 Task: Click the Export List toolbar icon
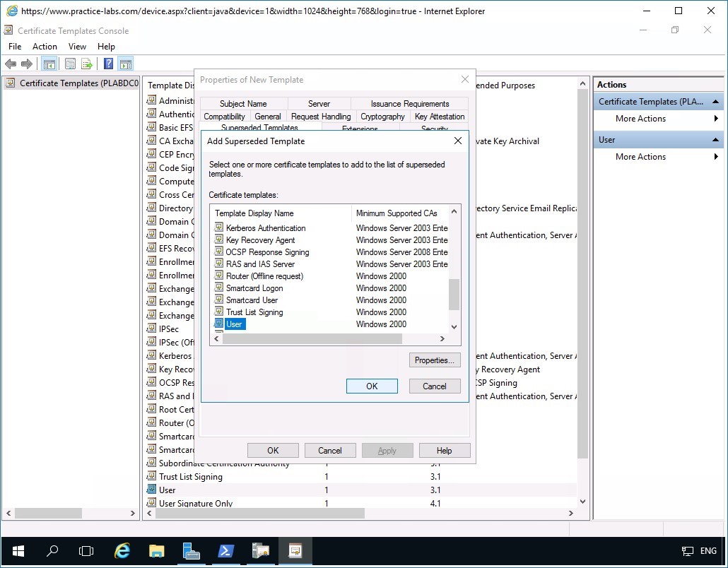click(x=87, y=64)
